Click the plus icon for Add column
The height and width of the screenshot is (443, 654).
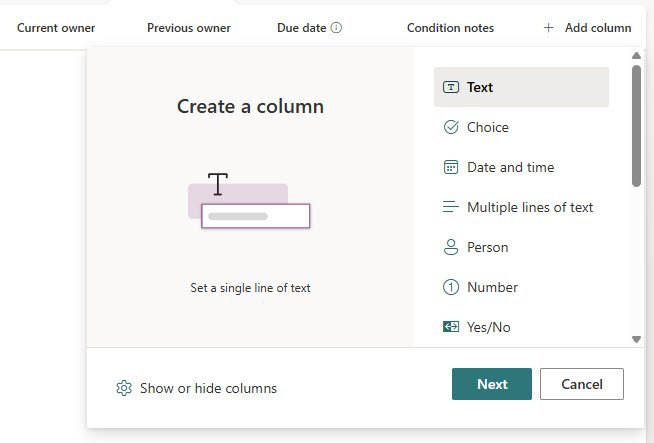point(548,28)
